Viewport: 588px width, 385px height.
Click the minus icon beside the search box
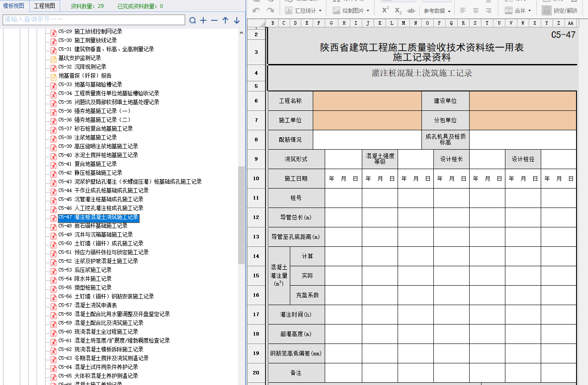pyautogui.click(x=214, y=20)
